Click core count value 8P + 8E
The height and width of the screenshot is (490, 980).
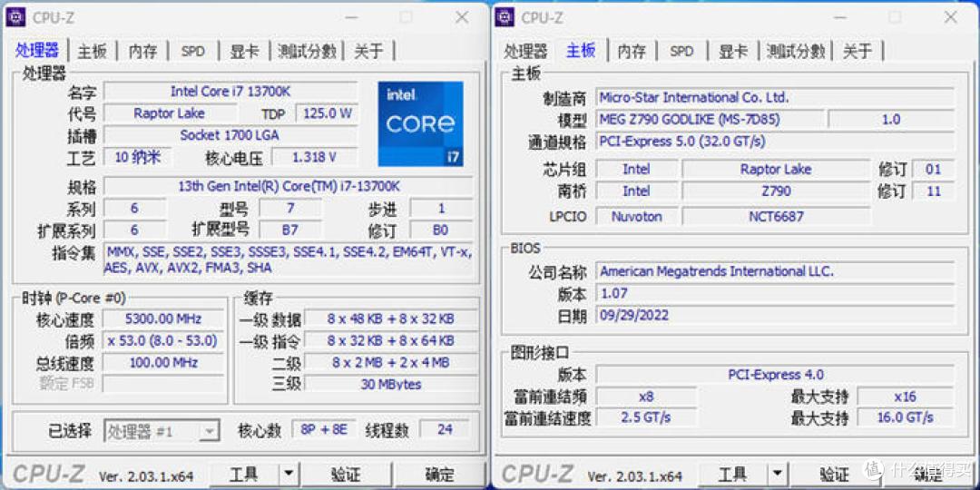click(x=324, y=430)
